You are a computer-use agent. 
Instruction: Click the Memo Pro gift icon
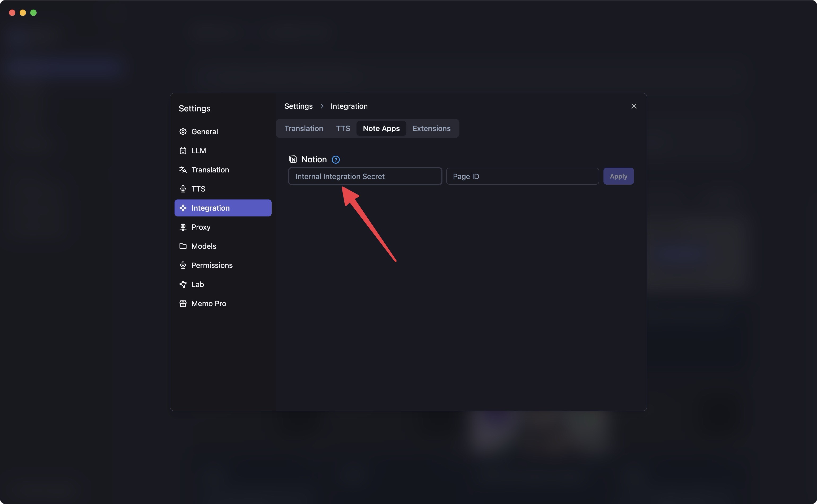tap(183, 303)
